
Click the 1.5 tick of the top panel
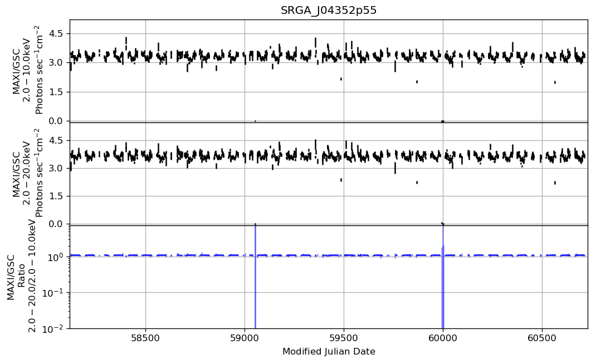pos(57,92)
